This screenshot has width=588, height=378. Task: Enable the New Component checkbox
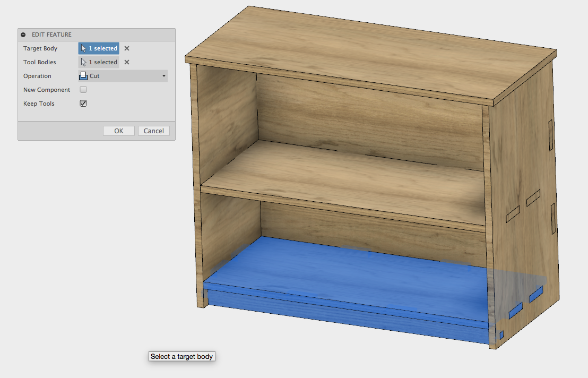coord(83,89)
